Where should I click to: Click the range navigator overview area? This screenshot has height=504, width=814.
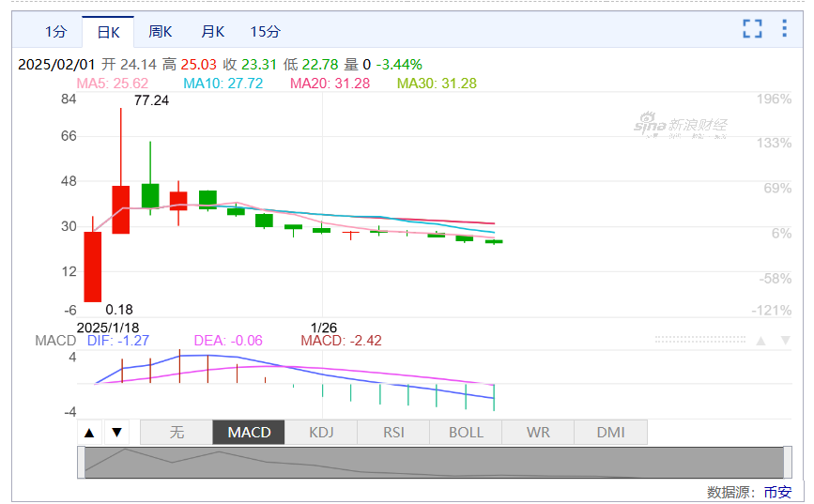(434, 463)
